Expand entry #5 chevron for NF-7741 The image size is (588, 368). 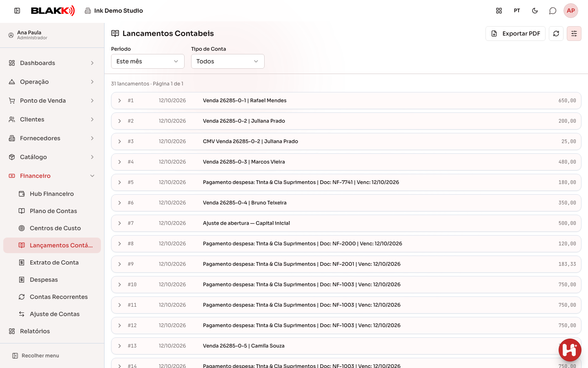tap(120, 182)
